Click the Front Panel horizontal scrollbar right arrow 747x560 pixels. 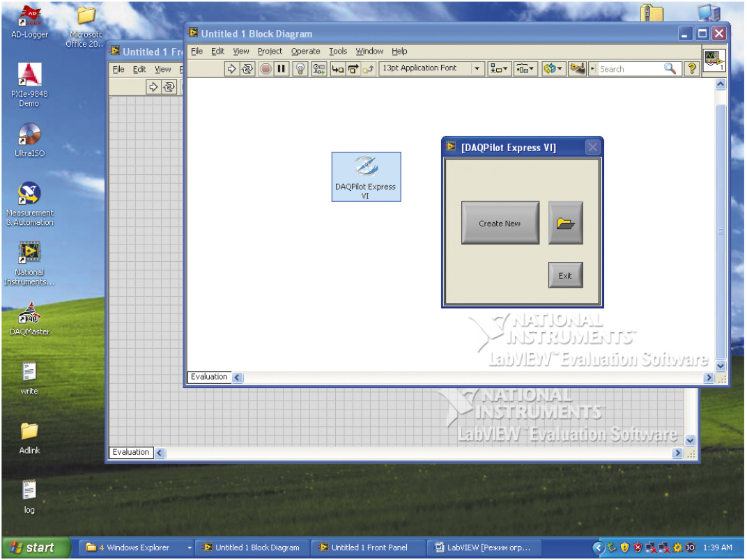pyautogui.click(x=677, y=453)
